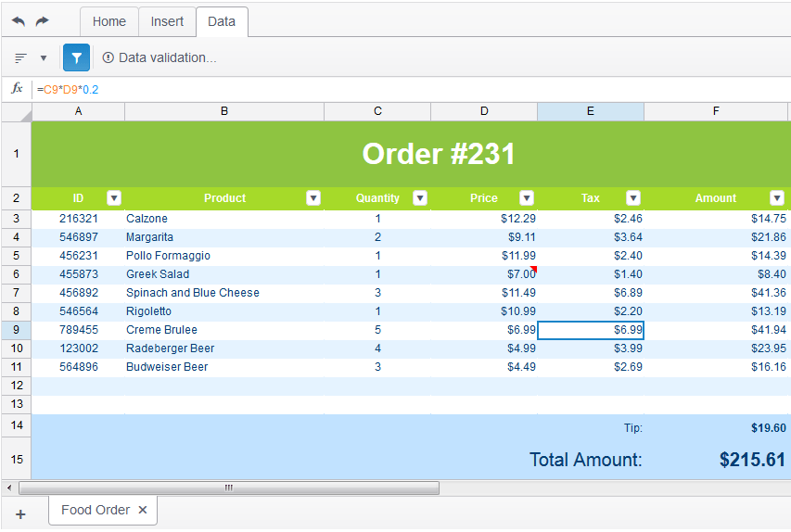Open the Amount column filter dropdown
This screenshot has width=791, height=532.
tap(777, 198)
